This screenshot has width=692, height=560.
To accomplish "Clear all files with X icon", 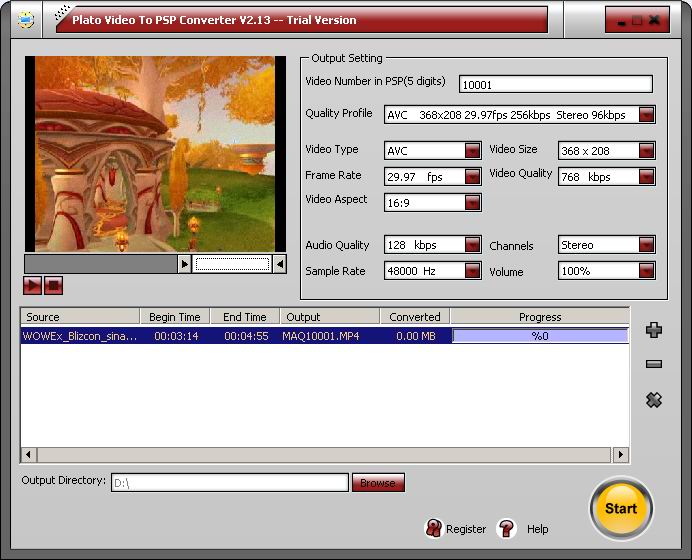I will point(654,400).
